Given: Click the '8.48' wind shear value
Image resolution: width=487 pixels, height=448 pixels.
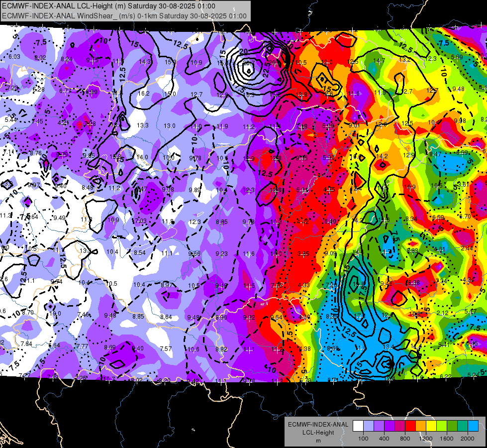Looking at the screenshot, I should click(x=88, y=188).
